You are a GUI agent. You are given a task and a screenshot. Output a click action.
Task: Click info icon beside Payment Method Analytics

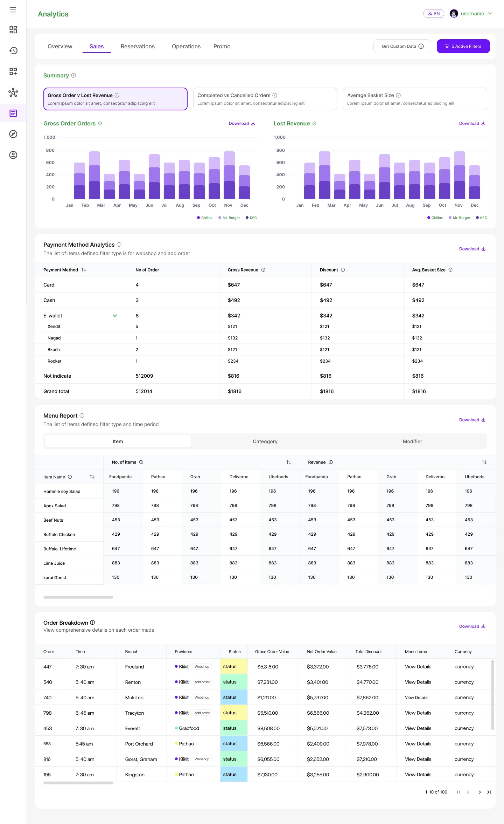pyautogui.click(x=119, y=245)
